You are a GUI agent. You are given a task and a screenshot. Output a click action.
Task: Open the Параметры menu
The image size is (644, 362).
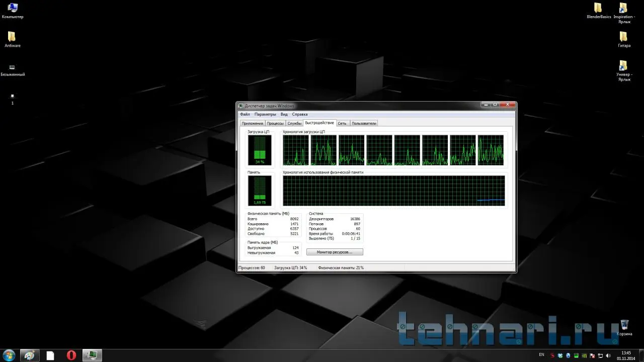tap(265, 114)
